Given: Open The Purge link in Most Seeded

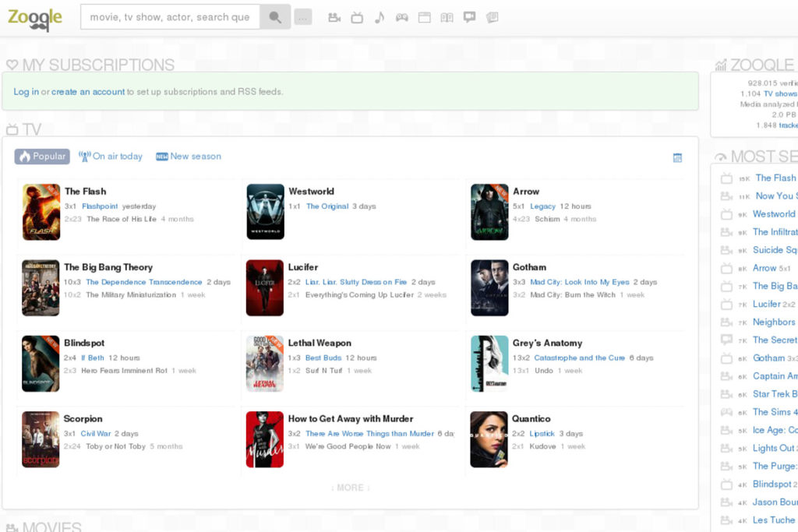Looking at the screenshot, I should click(775, 467).
